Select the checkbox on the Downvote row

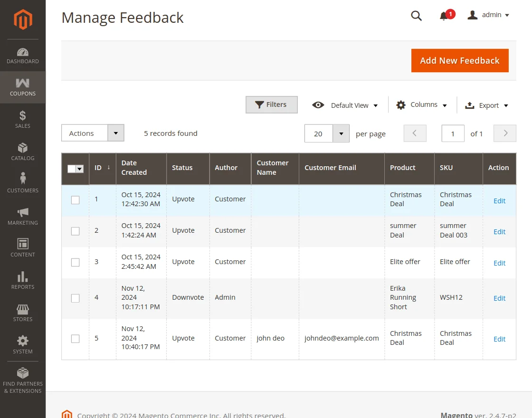coord(75,298)
